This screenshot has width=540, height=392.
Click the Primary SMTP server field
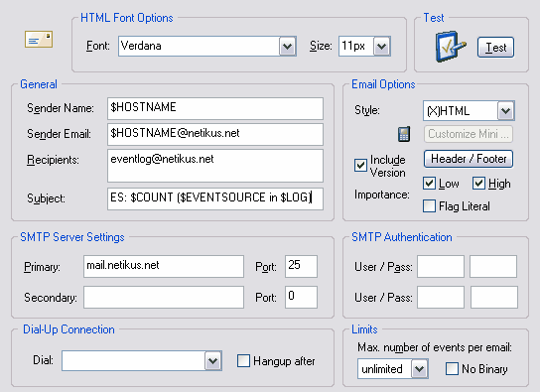[x=164, y=266]
